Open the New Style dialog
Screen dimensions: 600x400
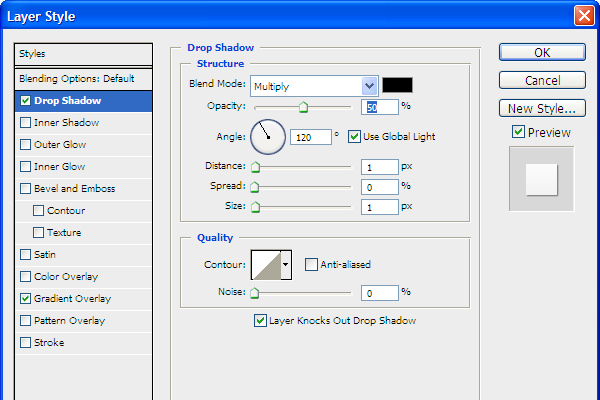tap(542, 108)
